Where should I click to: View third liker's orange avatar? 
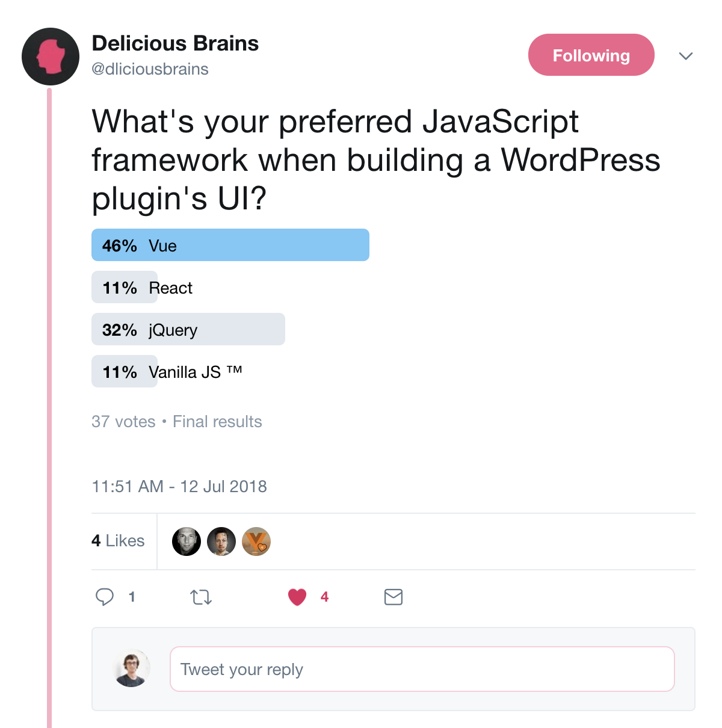coord(256,541)
